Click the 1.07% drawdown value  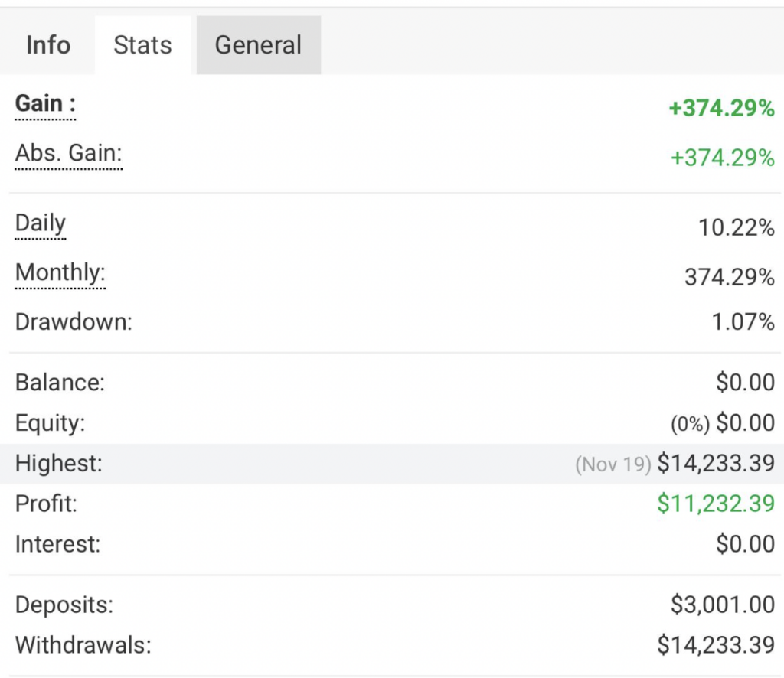point(743,321)
